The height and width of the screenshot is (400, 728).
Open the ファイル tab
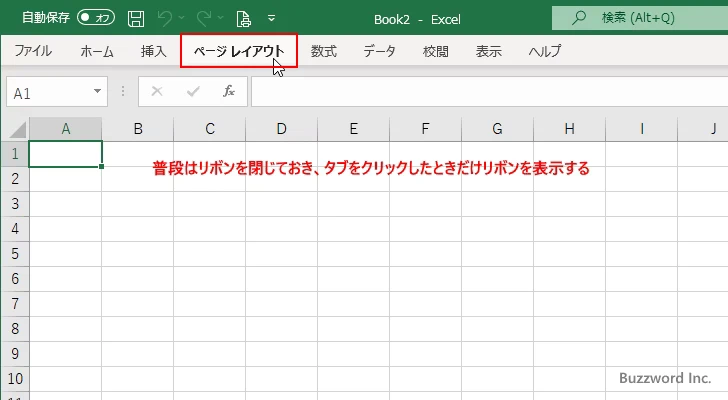point(33,51)
